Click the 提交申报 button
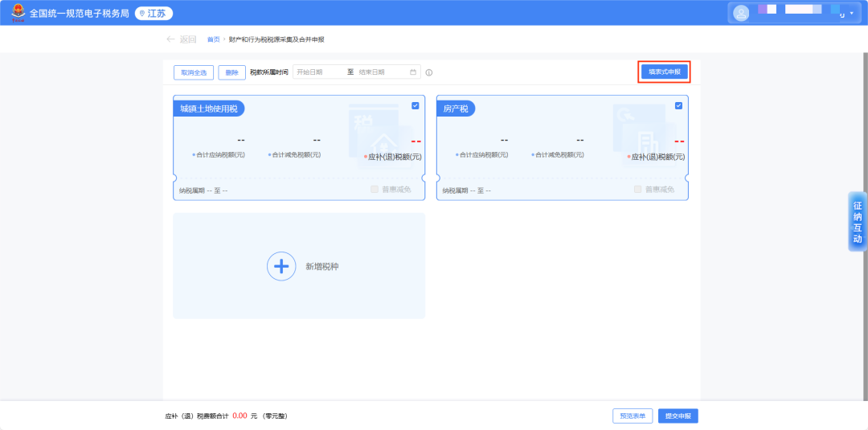The width and height of the screenshot is (868, 430). point(678,416)
